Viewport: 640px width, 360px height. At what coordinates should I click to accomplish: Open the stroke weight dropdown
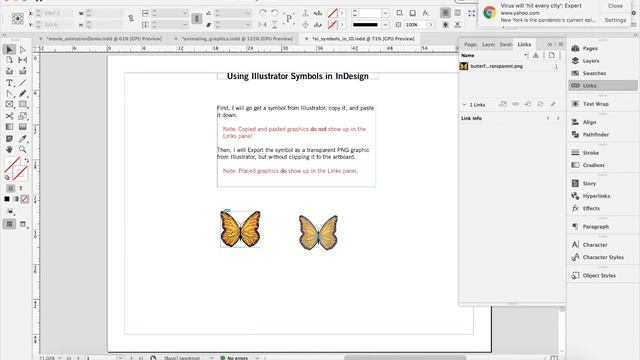pyautogui.click(x=385, y=13)
